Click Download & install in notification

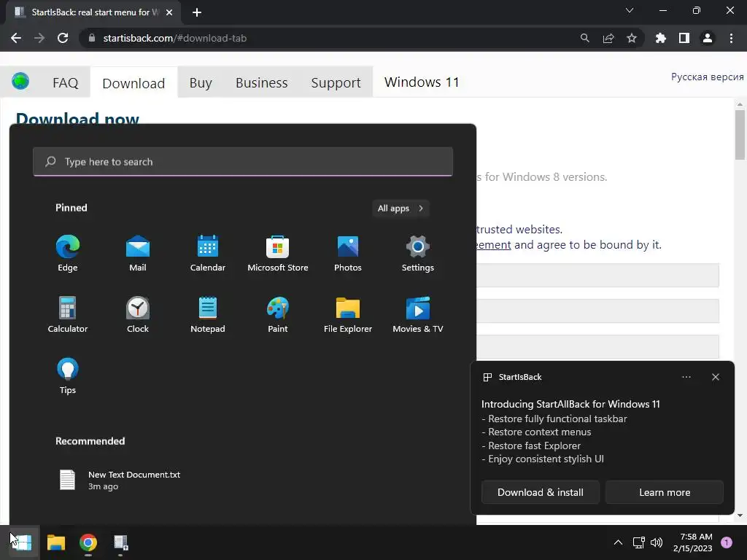541,492
